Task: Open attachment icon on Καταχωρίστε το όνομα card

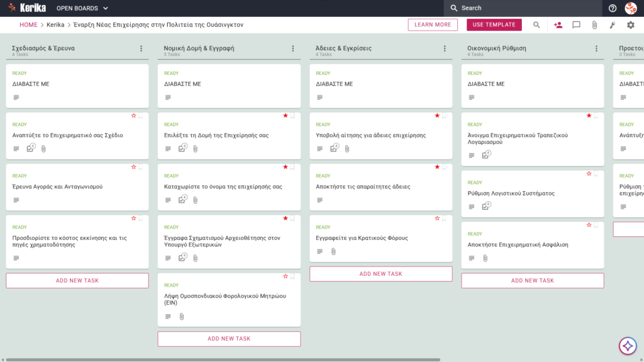Action: coord(196,200)
